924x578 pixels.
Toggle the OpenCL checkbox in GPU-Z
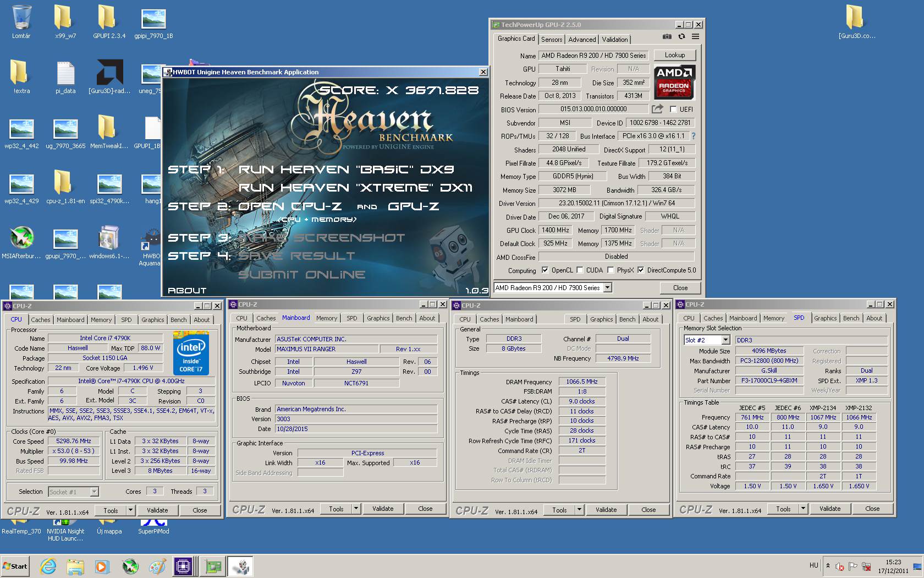tap(545, 270)
